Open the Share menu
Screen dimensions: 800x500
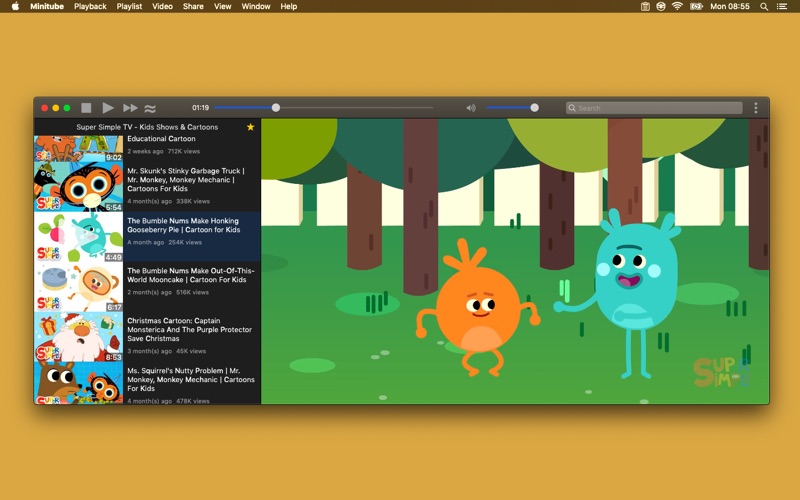[x=193, y=6]
